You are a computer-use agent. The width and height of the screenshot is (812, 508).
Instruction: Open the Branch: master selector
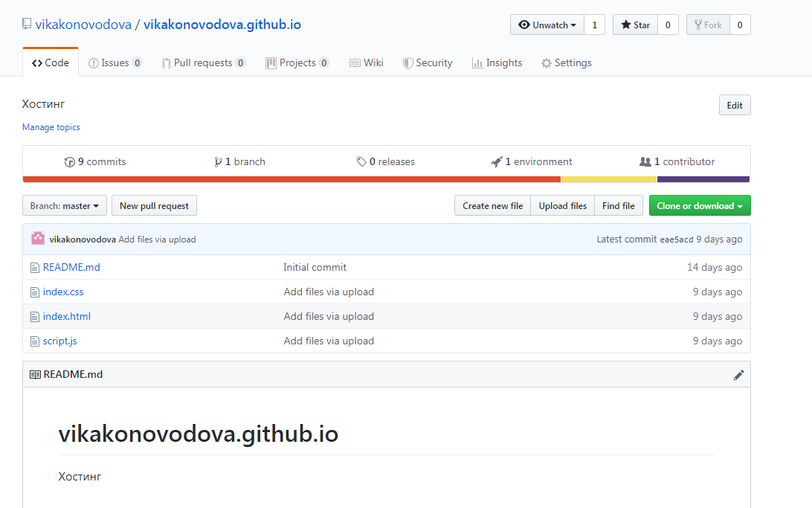tap(65, 205)
